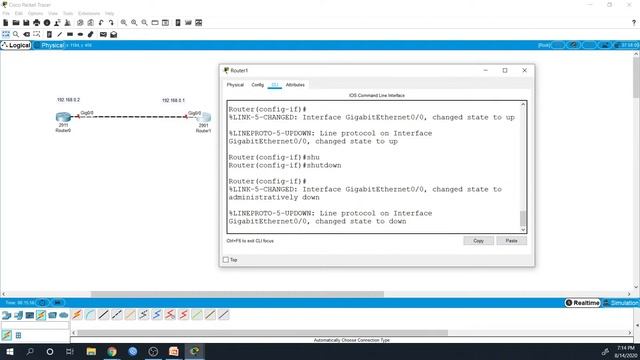This screenshot has width=640, height=360.
Task: Select the End Devices category icon
Action: click(18, 315)
